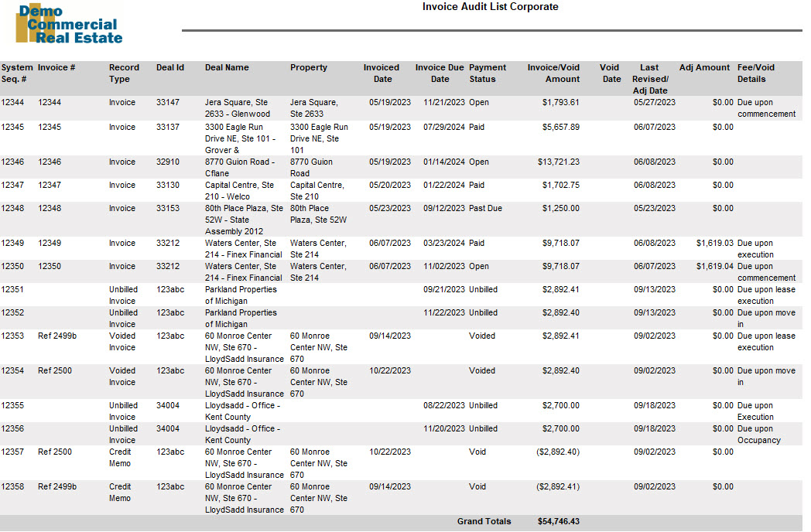Screen dimensions: 811x532
Task: Click the Parkland Properties of Michigan row 12351
Action: (x=401, y=295)
